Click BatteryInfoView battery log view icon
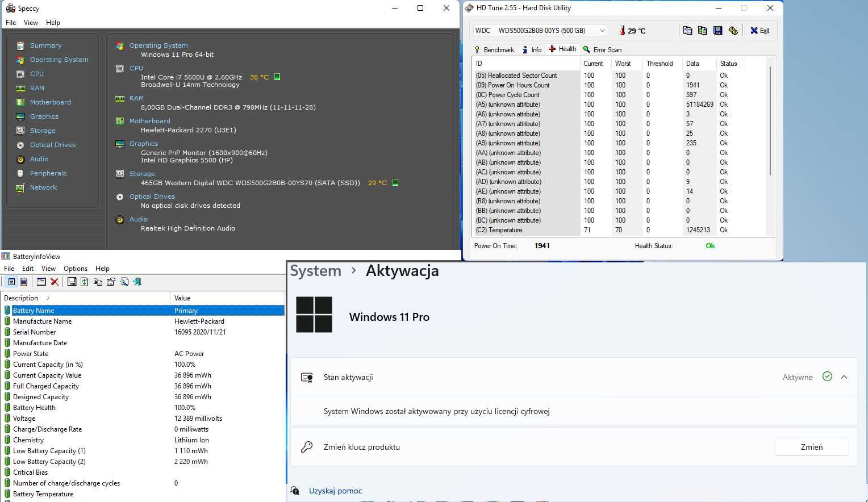This screenshot has height=502, width=868. pos(24,282)
